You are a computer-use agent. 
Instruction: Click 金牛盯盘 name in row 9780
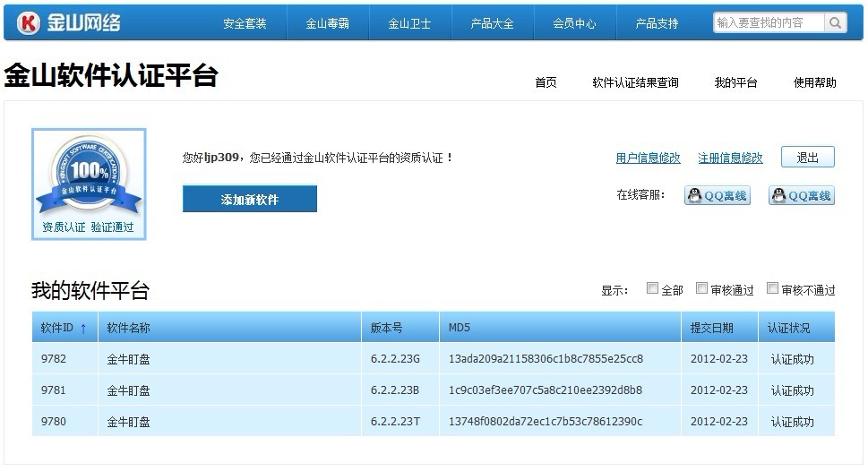128,423
